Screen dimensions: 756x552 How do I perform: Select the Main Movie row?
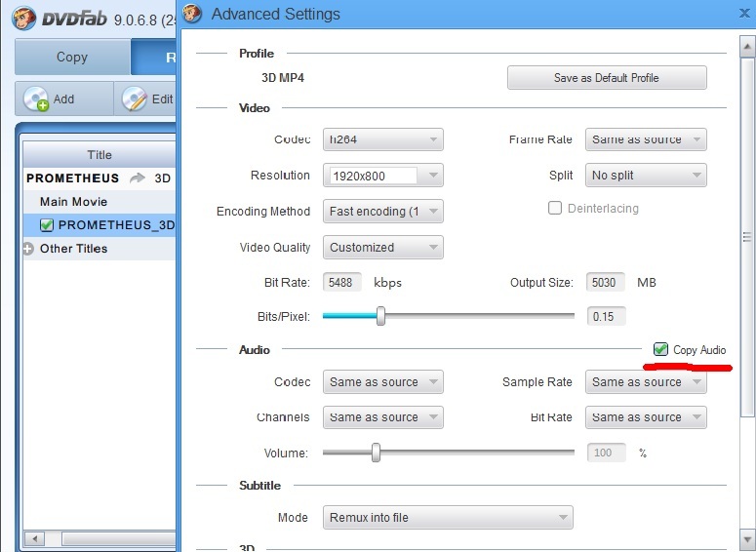coord(99,202)
